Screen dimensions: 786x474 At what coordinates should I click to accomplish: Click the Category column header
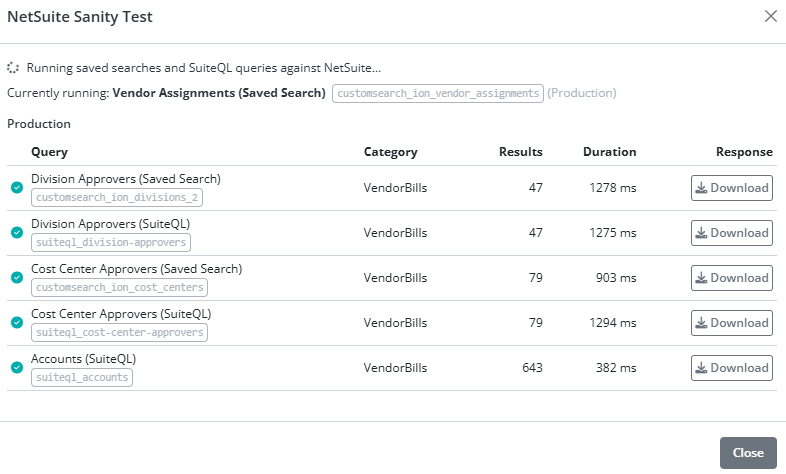pyautogui.click(x=390, y=152)
